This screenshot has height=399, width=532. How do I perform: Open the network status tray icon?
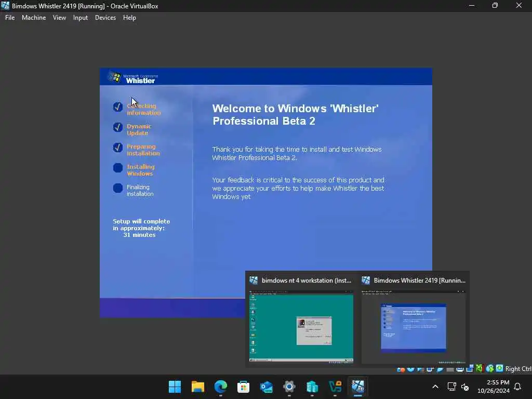click(451, 387)
